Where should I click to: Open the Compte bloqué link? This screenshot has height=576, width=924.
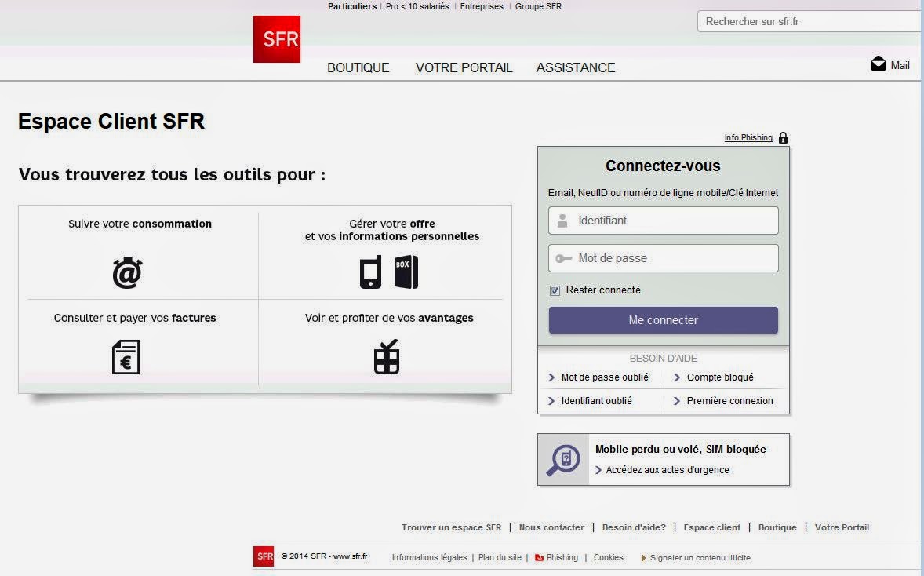(720, 377)
